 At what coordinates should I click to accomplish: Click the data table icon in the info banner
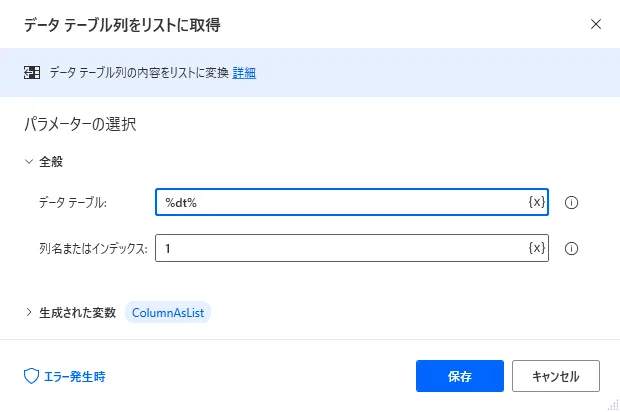pyautogui.click(x=32, y=73)
